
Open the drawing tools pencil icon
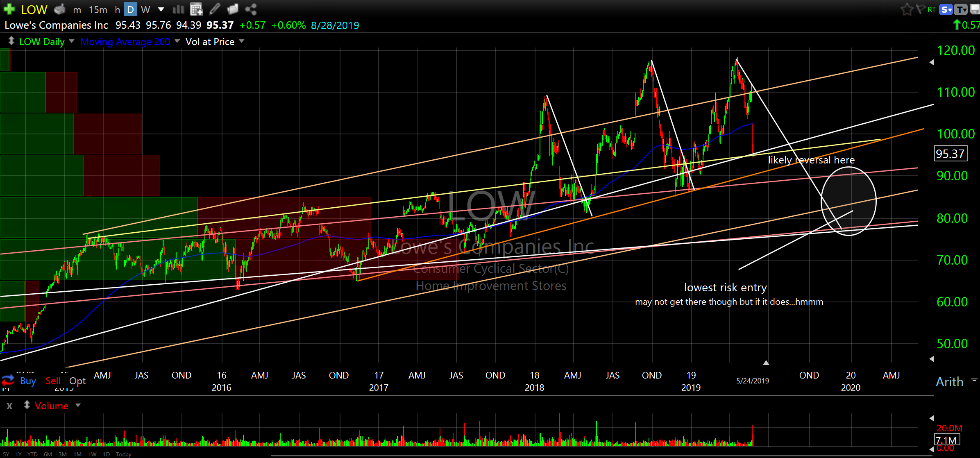pyautogui.click(x=214, y=9)
